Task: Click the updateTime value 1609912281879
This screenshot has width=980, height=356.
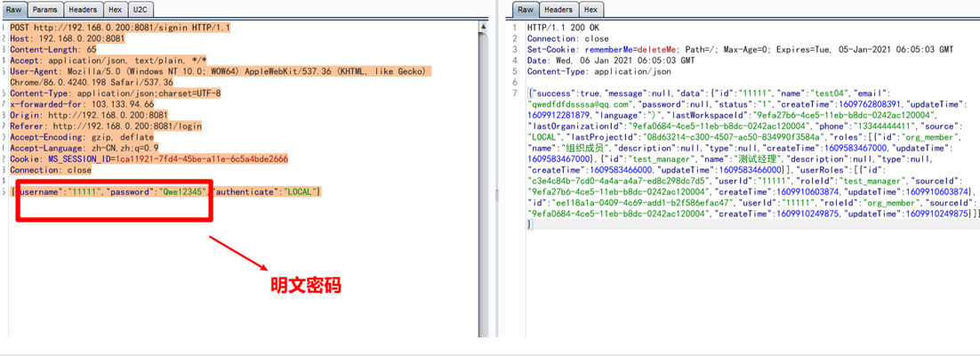Action: tap(560, 115)
